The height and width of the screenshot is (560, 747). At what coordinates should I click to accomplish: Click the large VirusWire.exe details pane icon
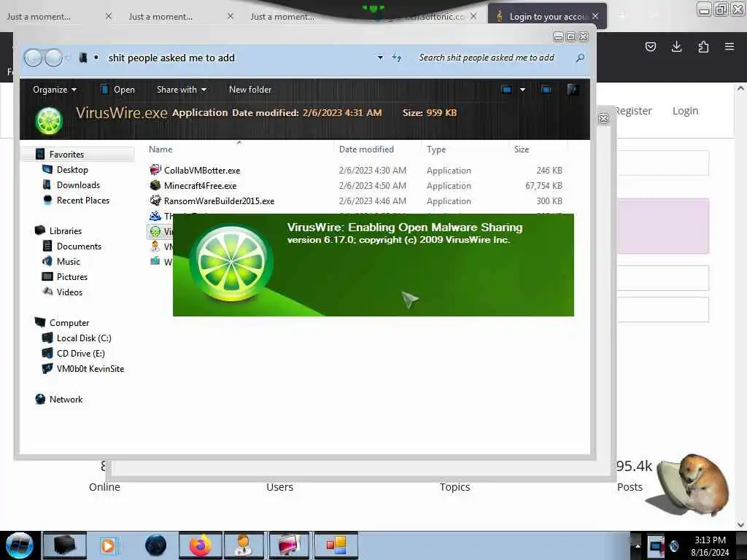click(x=49, y=120)
